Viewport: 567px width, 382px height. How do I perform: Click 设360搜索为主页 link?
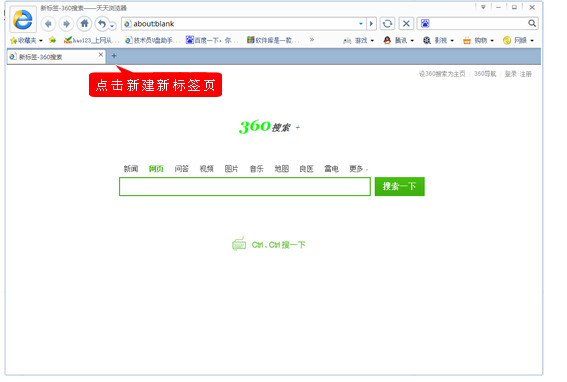(x=442, y=74)
